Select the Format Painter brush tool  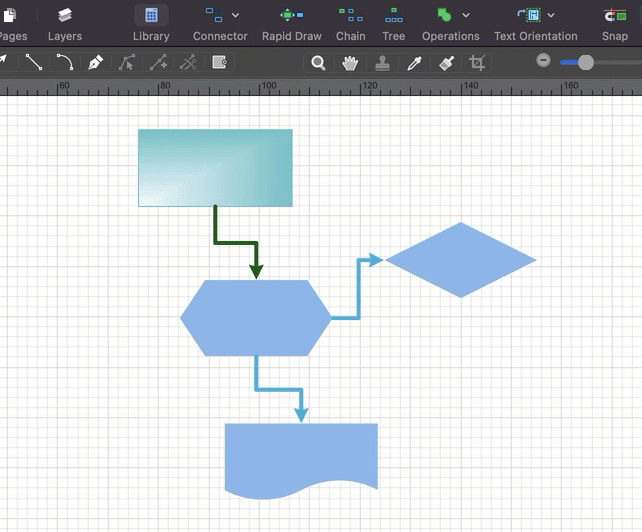pos(446,63)
